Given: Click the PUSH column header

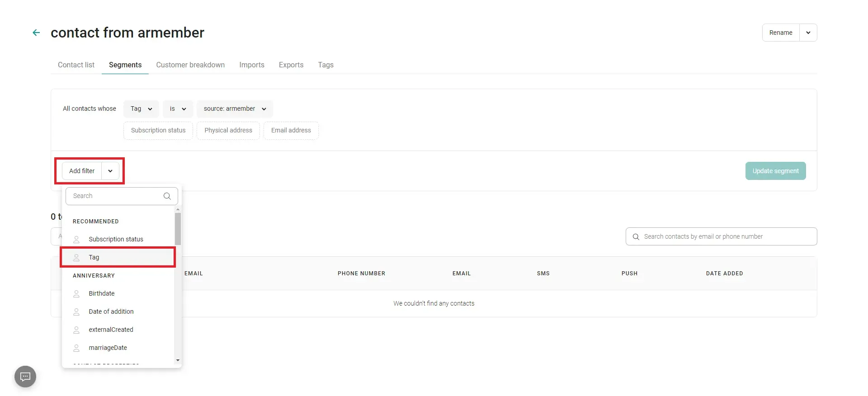Looking at the screenshot, I should click(x=629, y=273).
